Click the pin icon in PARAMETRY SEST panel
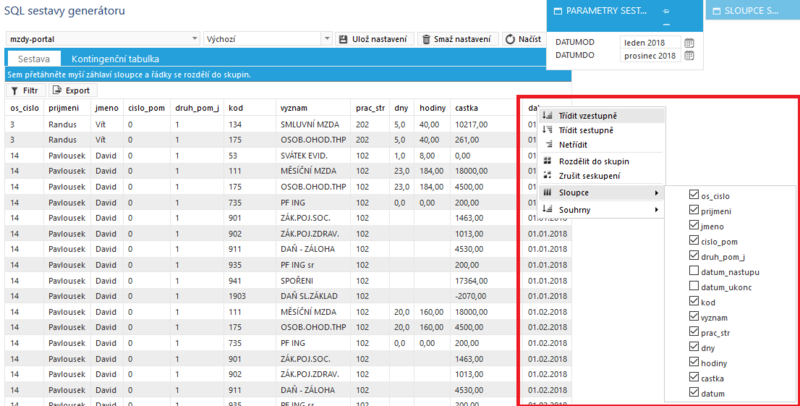This screenshot has height=406, width=800. coord(666,11)
